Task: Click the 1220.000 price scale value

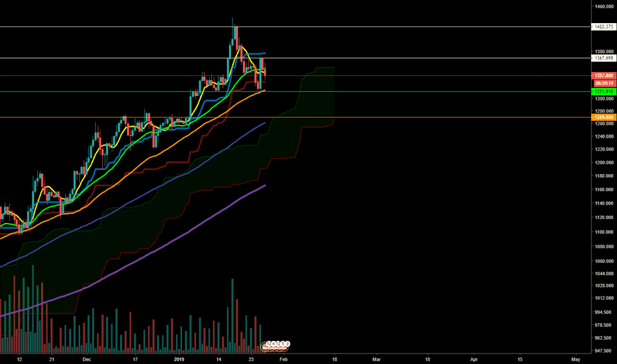Action: [x=604, y=149]
